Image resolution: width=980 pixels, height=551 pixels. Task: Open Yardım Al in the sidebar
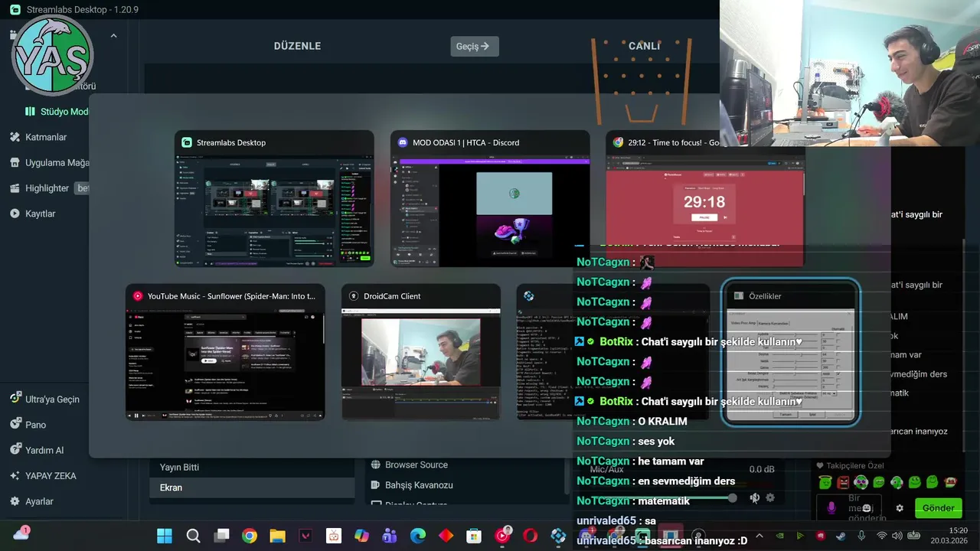37,450
